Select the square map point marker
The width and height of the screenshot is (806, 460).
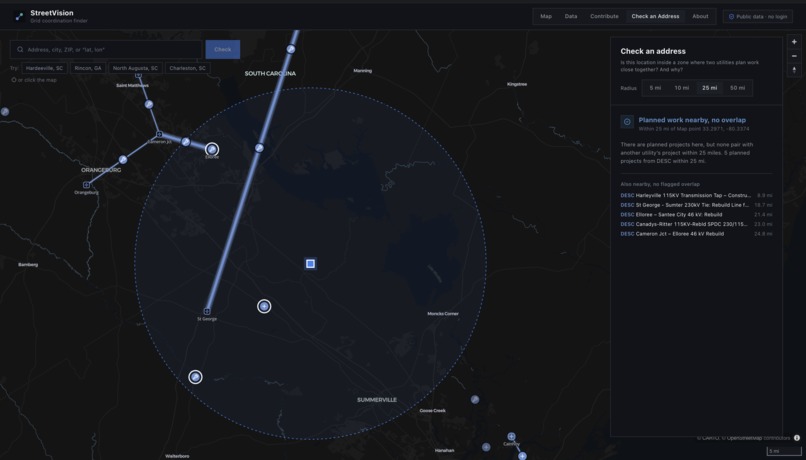coord(310,264)
